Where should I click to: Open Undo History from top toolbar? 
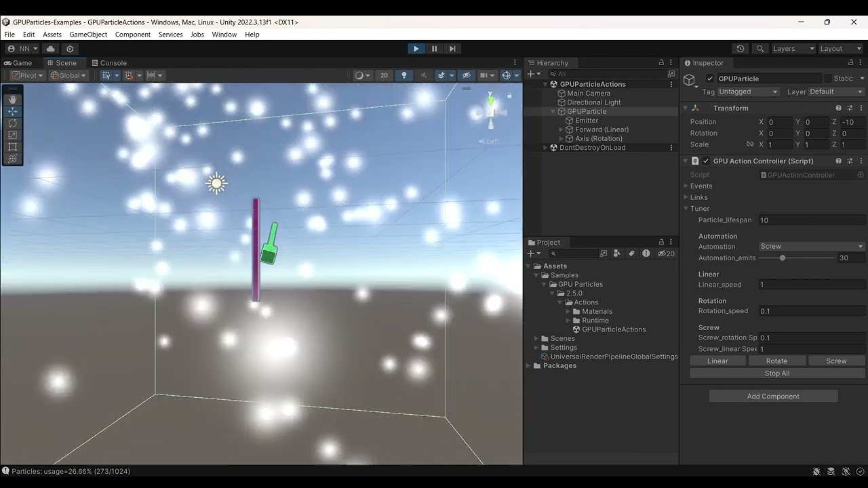[x=741, y=49]
